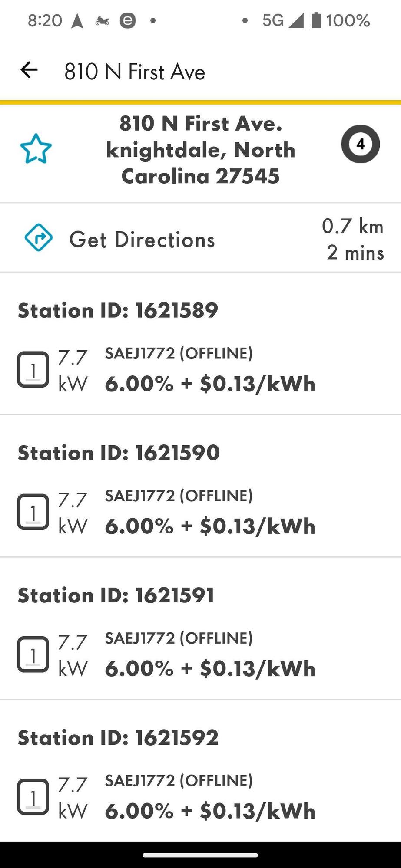This screenshot has width=401, height=868.
Task: Open Station ID: 1621591 details
Action: (116, 595)
